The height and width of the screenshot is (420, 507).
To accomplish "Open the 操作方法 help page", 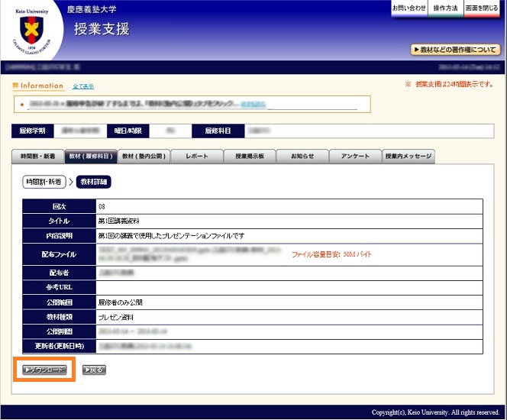I will pos(445,8).
